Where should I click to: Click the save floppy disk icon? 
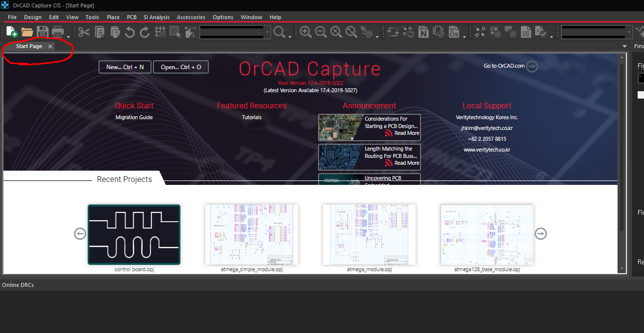[42, 32]
